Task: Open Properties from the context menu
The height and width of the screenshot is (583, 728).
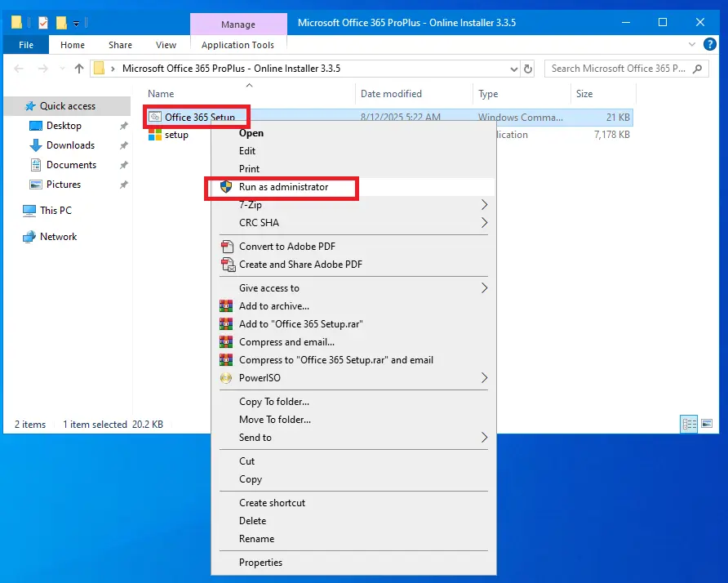Action: point(353,563)
